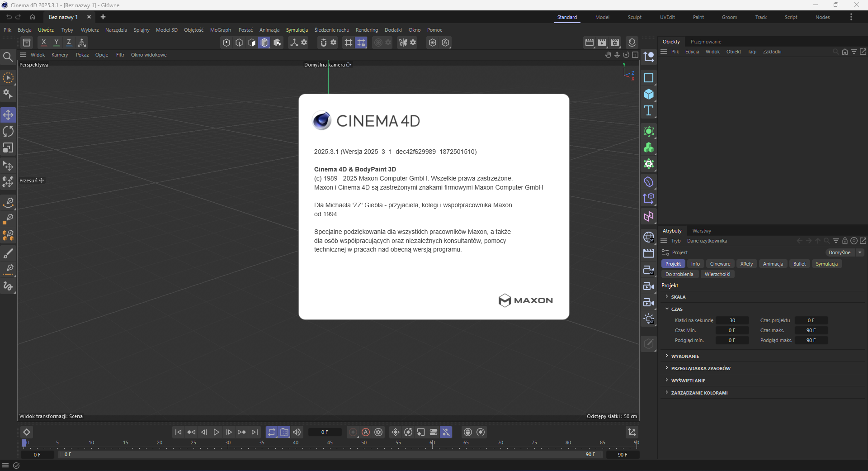The image size is (868, 471).
Task: Add a Cube primitive object
Action: (649, 94)
